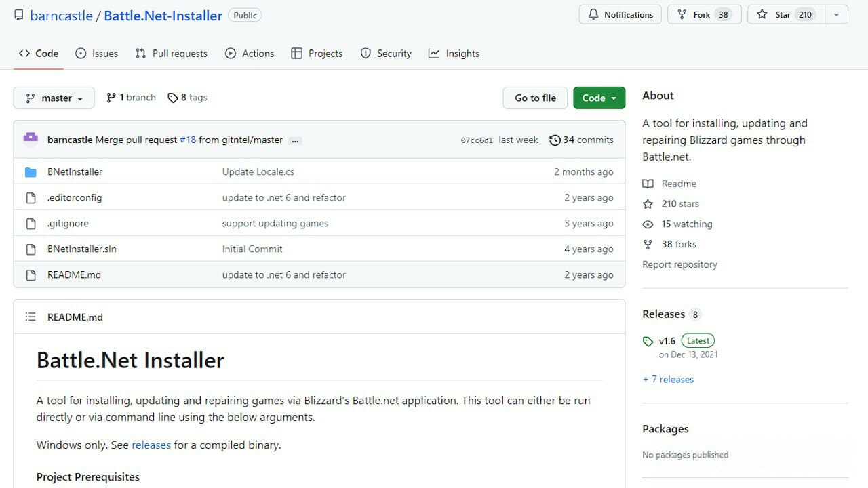
Task: Open the Insights tab
Action: coord(454,54)
